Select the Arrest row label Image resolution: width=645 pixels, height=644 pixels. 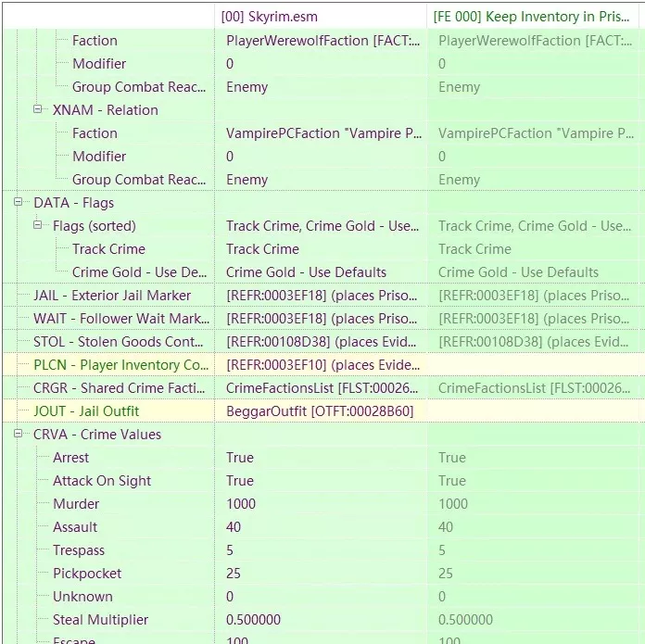pos(70,458)
